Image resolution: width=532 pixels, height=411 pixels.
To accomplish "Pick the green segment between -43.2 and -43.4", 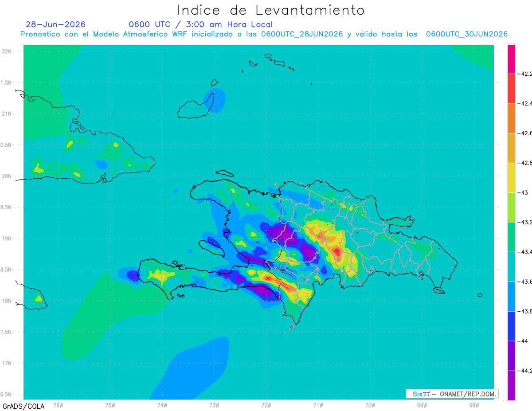I will click(x=511, y=237).
